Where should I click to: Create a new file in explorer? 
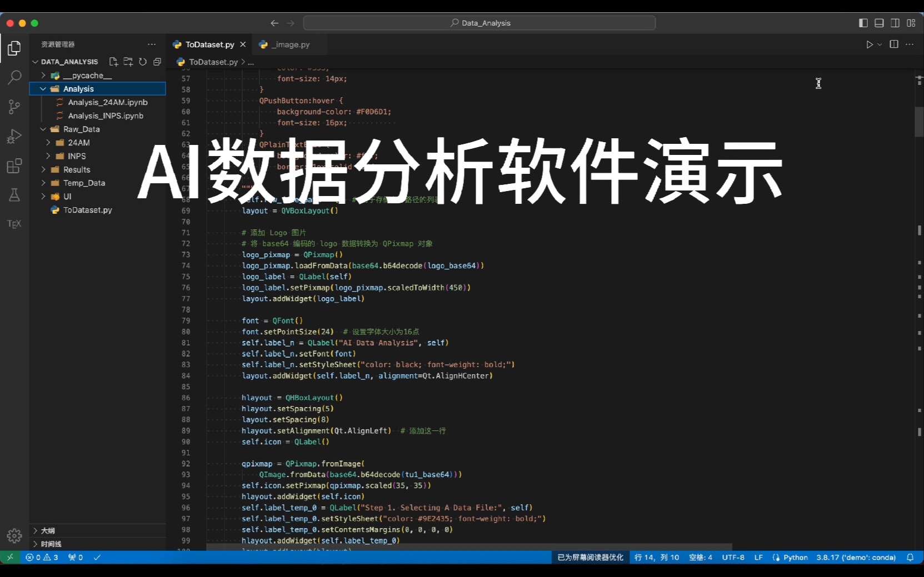[113, 62]
